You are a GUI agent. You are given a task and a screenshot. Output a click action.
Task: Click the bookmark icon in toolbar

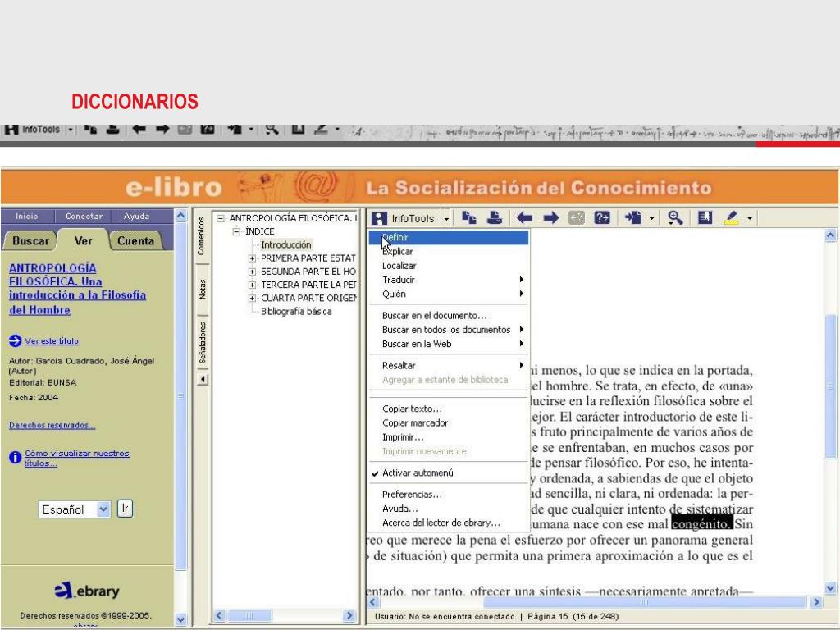(705, 219)
